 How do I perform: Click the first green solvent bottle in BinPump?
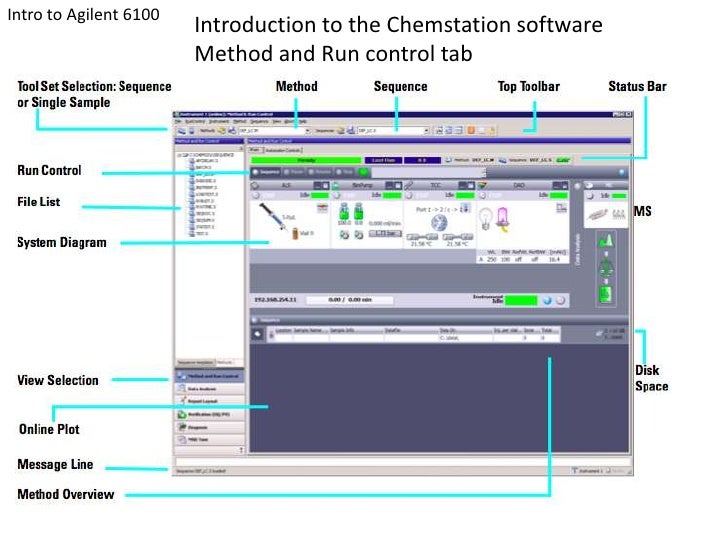click(x=344, y=212)
